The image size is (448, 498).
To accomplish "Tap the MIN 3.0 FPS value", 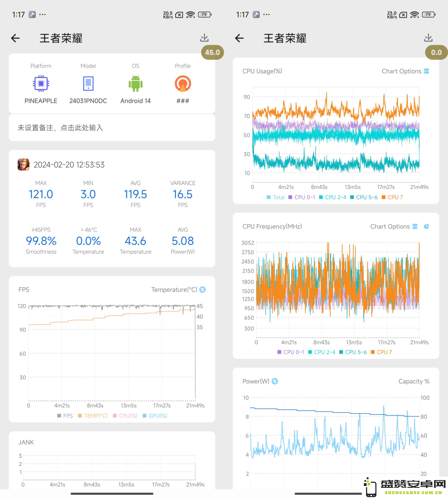I will (88, 194).
